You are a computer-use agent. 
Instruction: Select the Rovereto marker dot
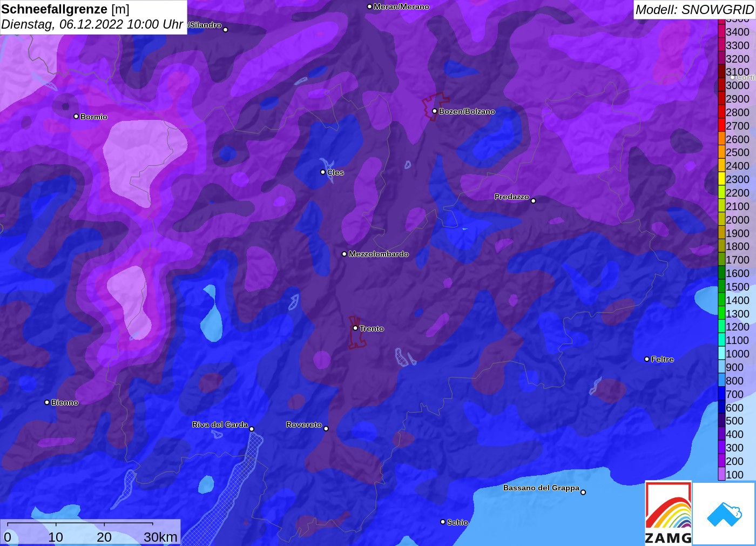326,429
